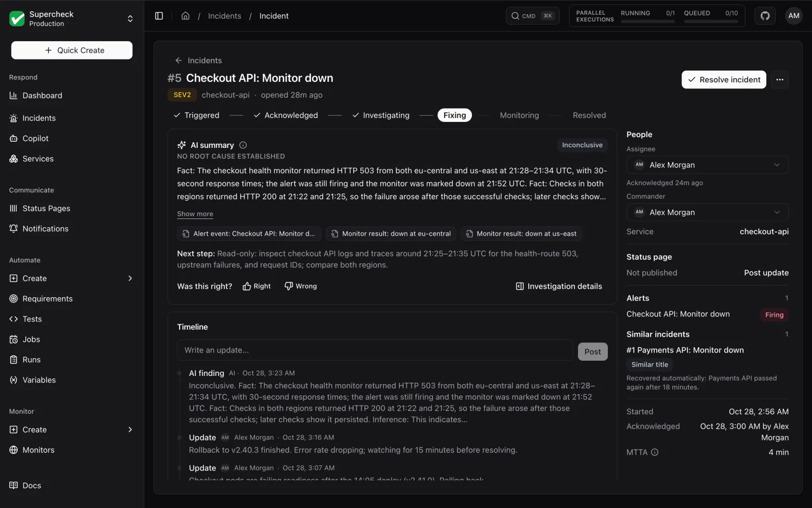Open similar incident #1 Payments API

(x=685, y=350)
